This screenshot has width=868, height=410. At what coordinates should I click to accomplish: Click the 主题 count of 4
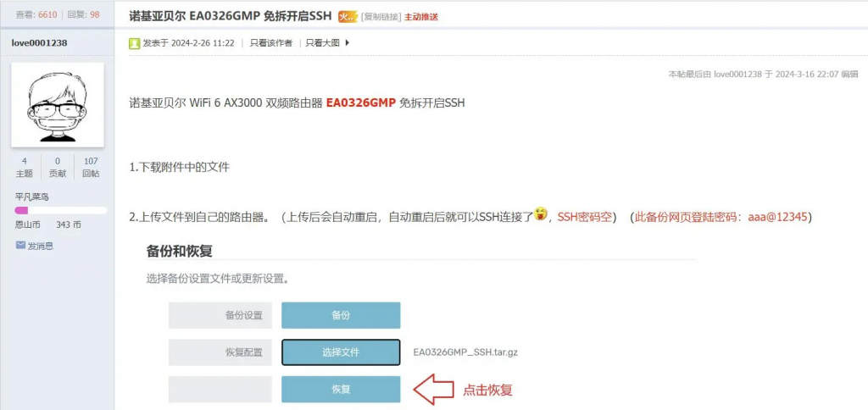point(25,167)
